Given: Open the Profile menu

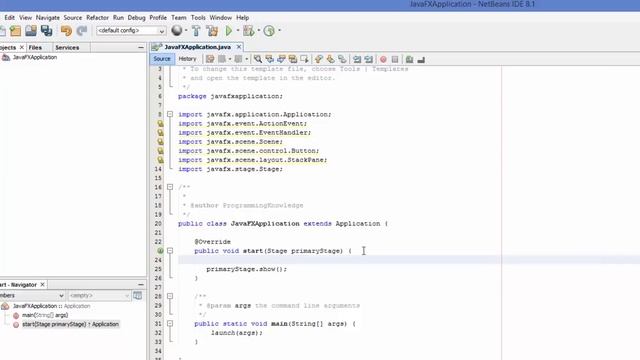Looking at the screenshot, I should pyautogui.click(x=158, y=18).
